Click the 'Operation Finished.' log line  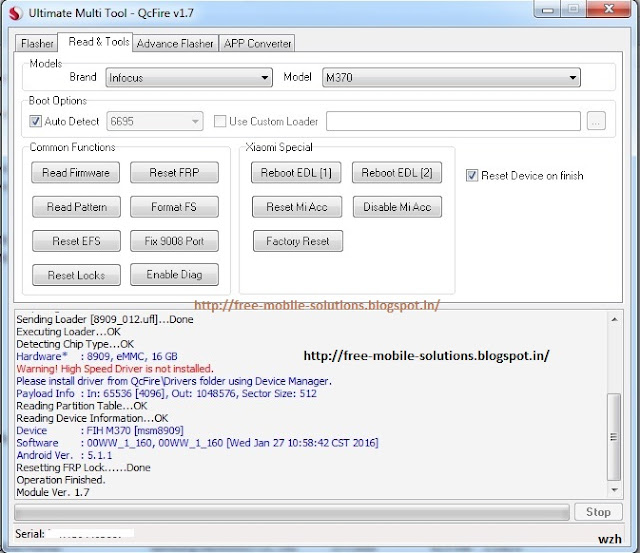point(61,480)
